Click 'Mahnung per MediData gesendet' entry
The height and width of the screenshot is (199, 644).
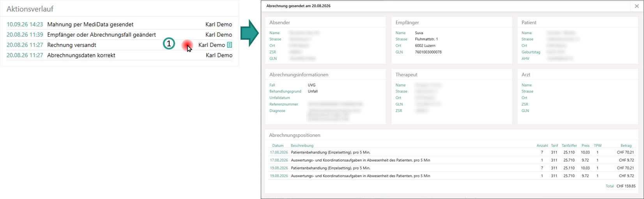90,24
